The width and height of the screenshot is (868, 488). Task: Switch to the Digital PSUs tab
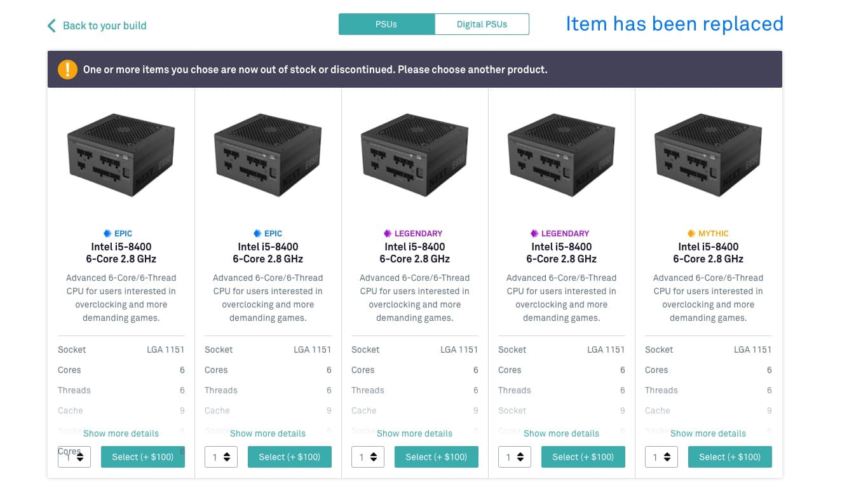(482, 24)
